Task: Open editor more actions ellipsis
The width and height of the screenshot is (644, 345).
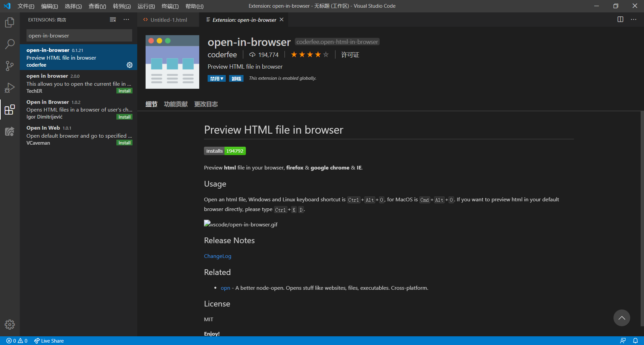Action: coord(634,19)
